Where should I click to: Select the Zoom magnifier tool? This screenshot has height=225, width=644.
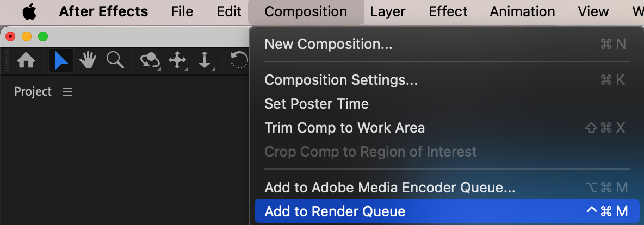point(115,60)
